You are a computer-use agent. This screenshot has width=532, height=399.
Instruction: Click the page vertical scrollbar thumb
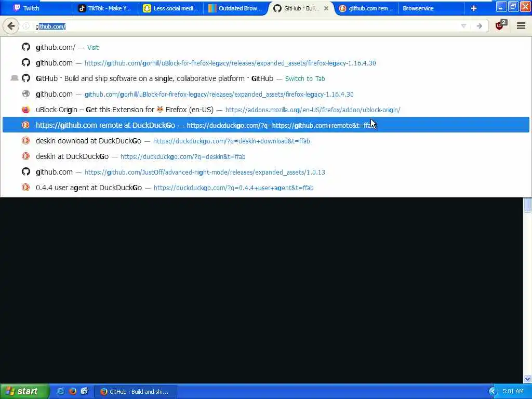pos(527,205)
